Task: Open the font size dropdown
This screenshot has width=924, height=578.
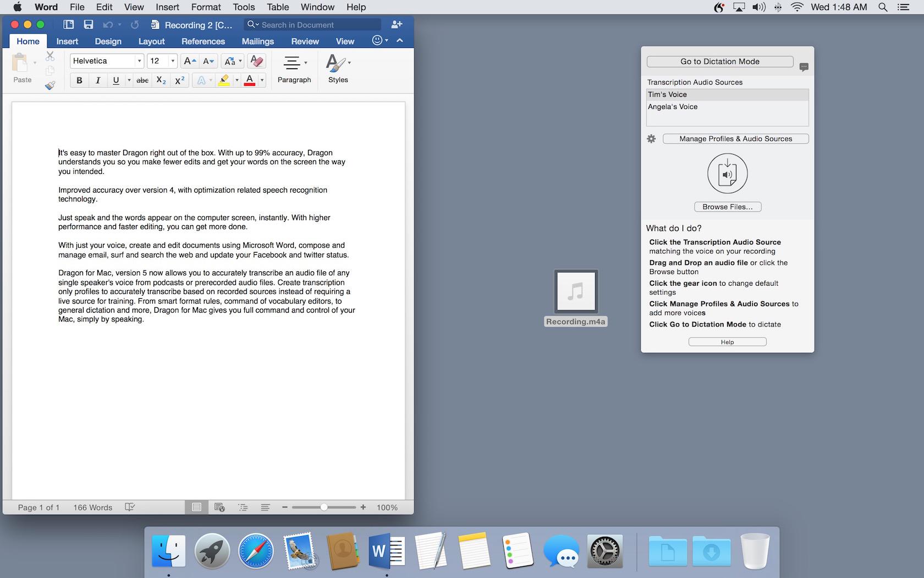Action: pos(173,61)
